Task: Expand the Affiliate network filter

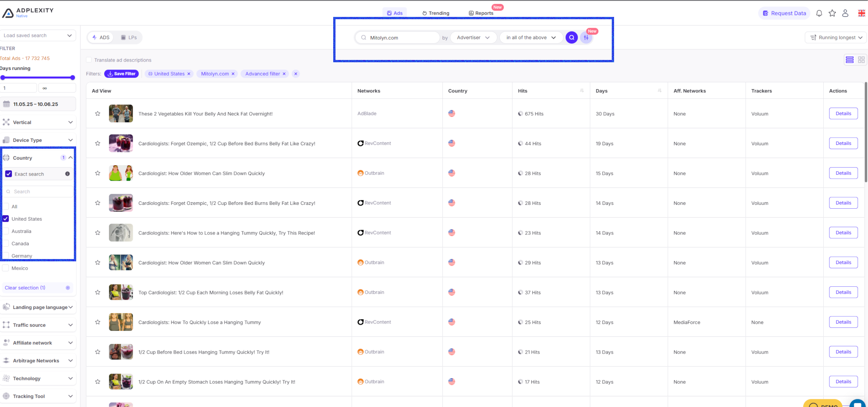Action: point(38,343)
